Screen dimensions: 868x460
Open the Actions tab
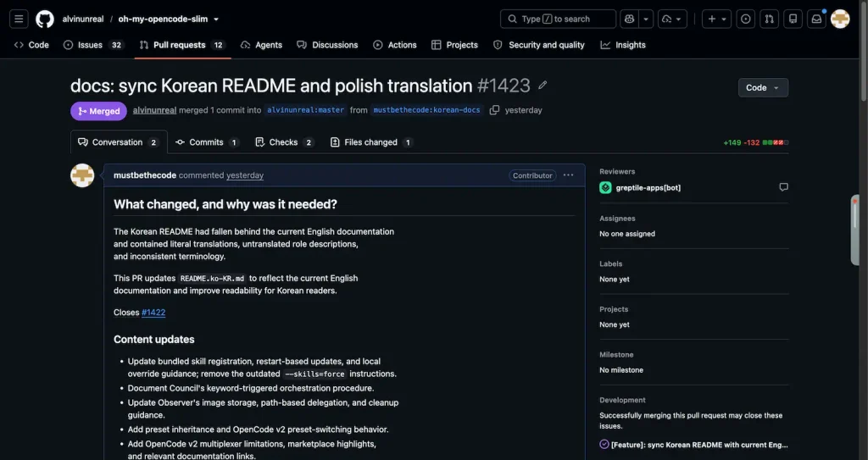[395, 45]
